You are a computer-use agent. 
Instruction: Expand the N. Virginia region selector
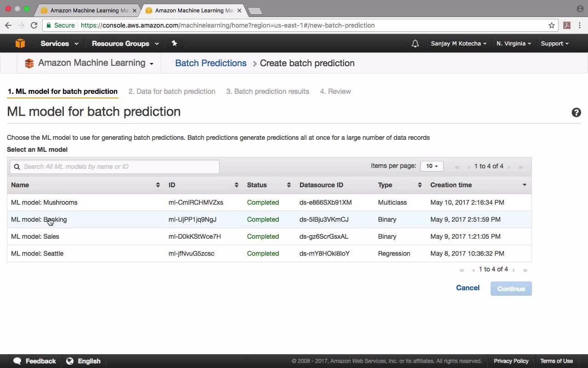(x=514, y=44)
